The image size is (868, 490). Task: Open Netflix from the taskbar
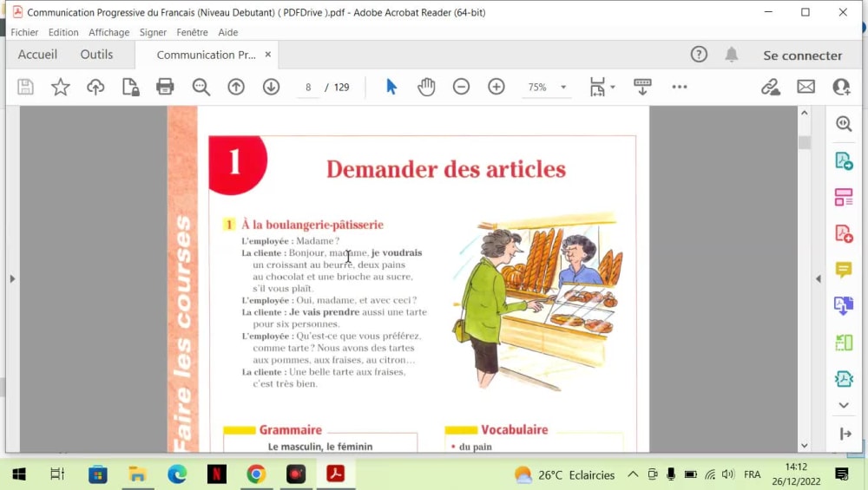[x=216, y=474]
